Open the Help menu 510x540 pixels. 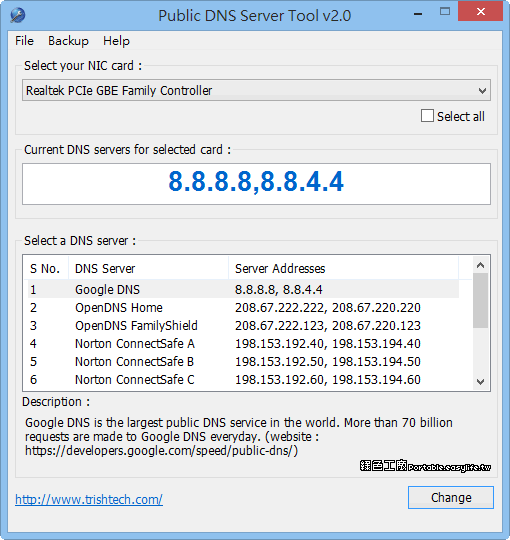(116, 41)
